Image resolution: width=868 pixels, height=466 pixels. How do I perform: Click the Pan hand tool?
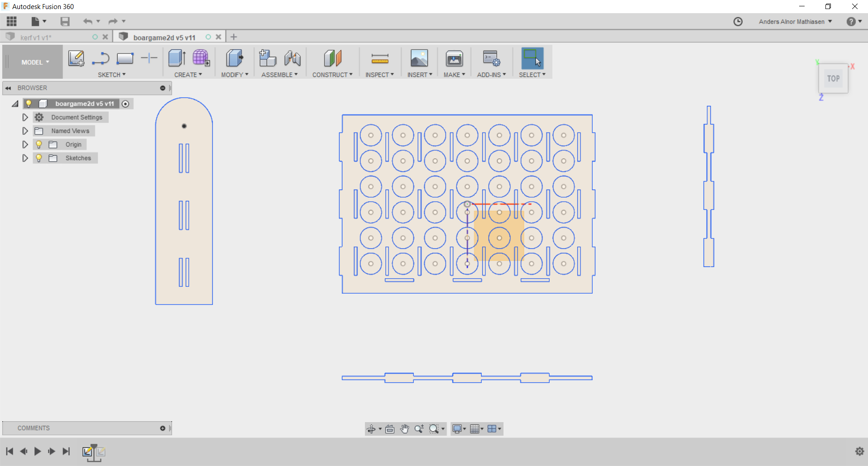point(404,429)
